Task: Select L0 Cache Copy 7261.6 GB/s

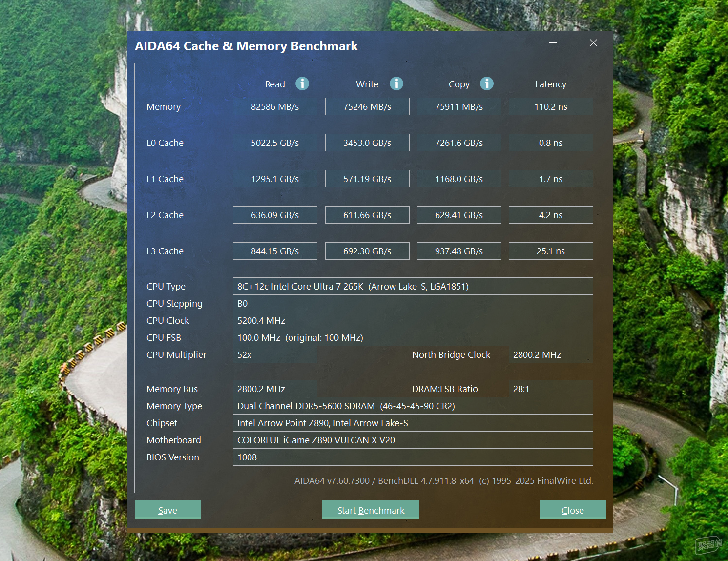Action: point(459,143)
